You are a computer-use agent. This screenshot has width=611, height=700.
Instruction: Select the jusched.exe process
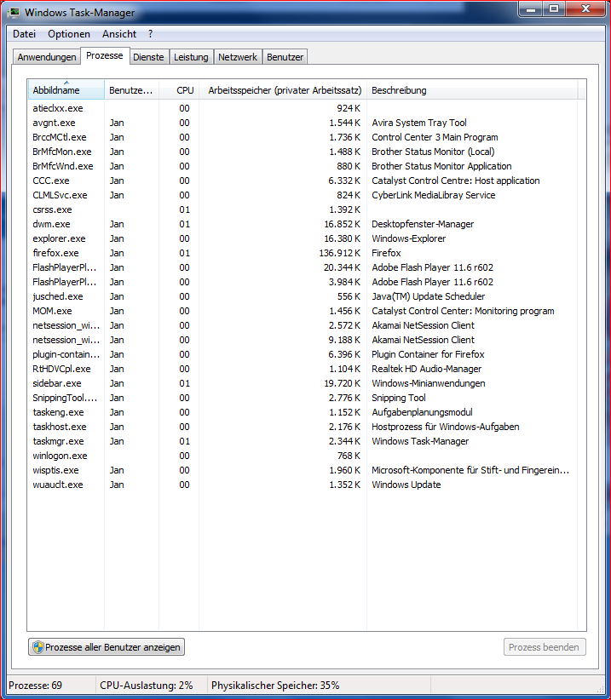click(x=302, y=296)
